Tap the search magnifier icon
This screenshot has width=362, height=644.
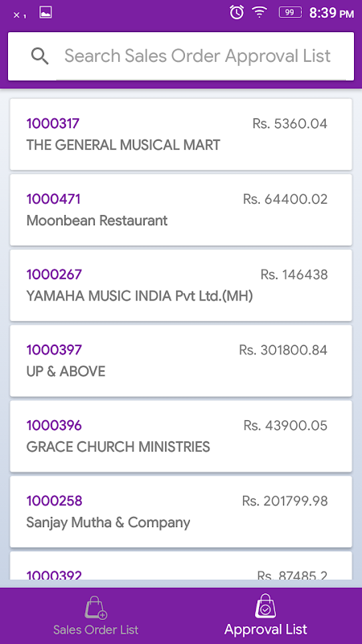[x=39, y=56]
